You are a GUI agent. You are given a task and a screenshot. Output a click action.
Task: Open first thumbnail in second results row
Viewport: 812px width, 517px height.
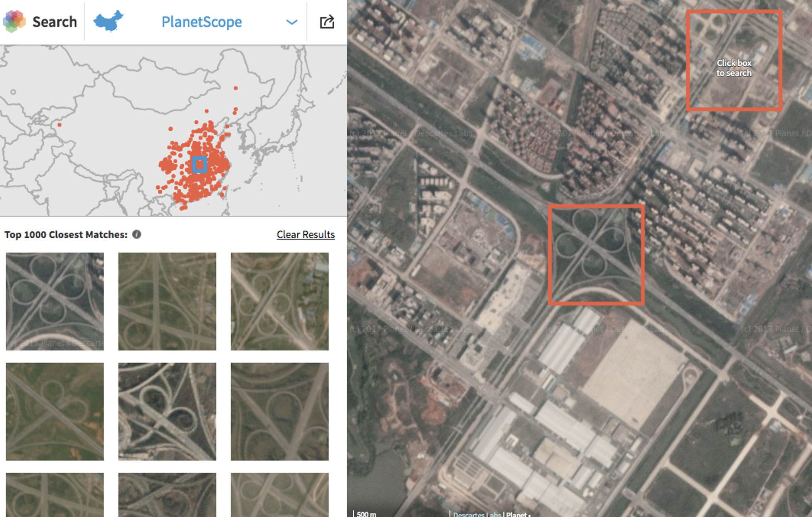(55, 411)
